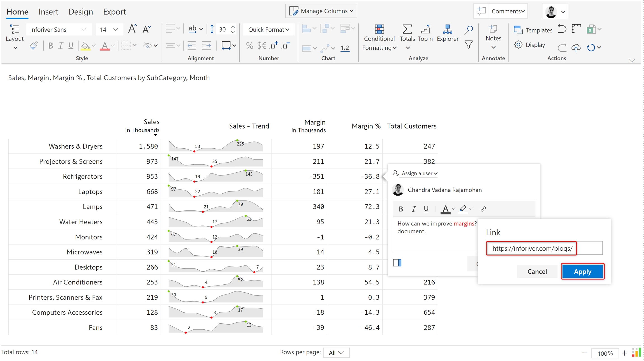Switch to the Insert tab

[48, 12]
